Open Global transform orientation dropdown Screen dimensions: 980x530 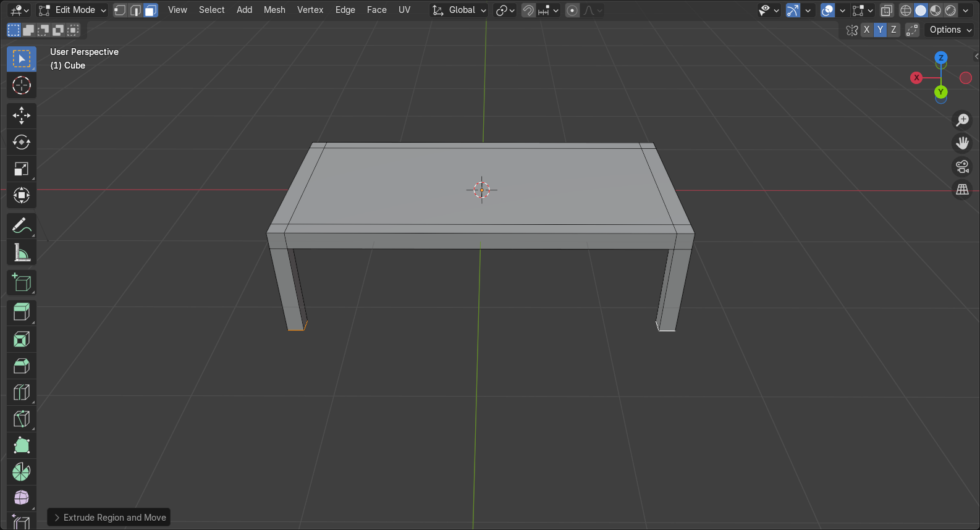click(x=460, y=10)
